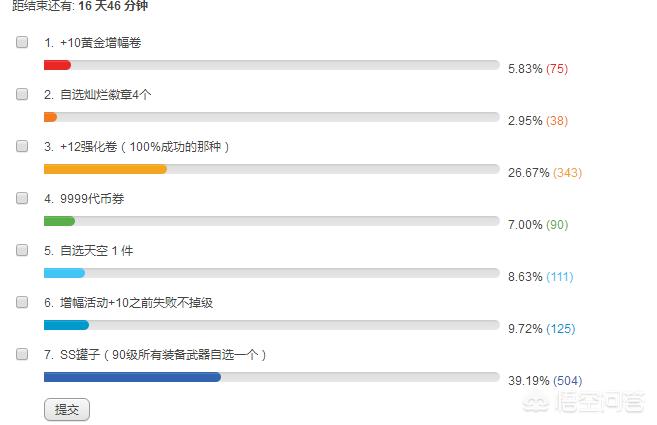Tick the 自选灿烂徽章4个 checkbox
Screen dimensions: 657x425
(22, 94)
